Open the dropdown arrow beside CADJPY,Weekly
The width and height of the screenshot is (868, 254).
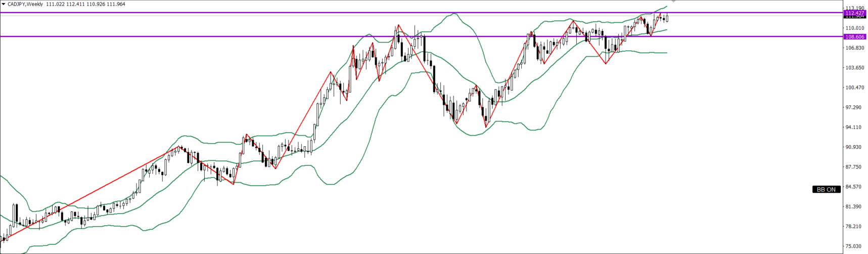[x=3, y=4]
